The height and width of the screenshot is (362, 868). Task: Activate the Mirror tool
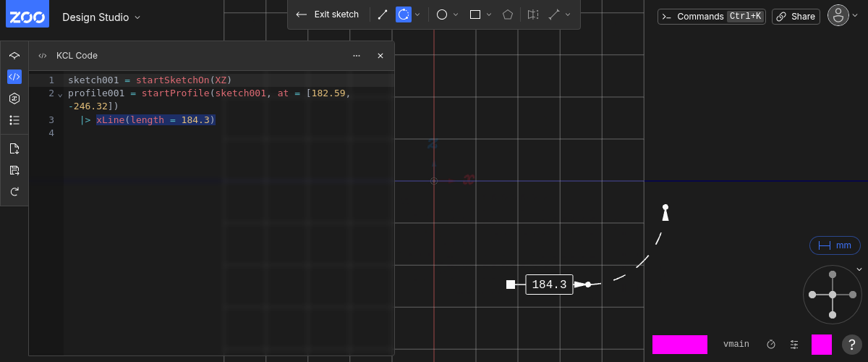click(x=533, y=14)
